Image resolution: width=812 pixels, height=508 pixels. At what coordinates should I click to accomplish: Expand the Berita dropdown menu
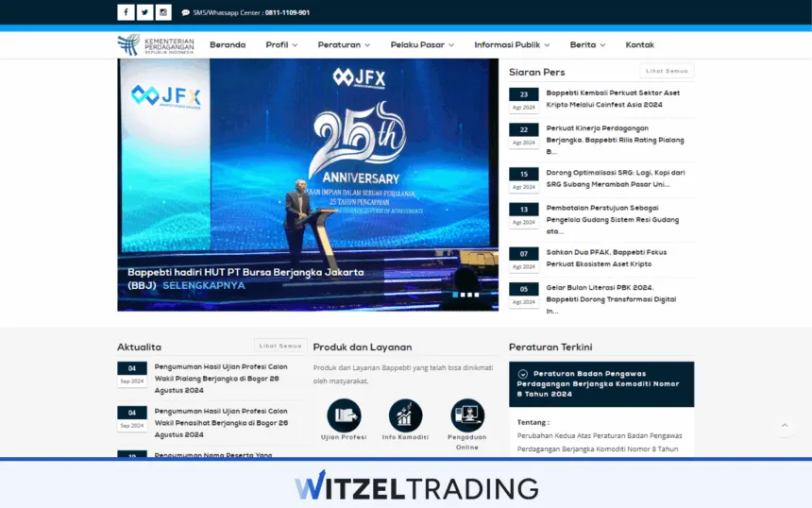(587, 45)
